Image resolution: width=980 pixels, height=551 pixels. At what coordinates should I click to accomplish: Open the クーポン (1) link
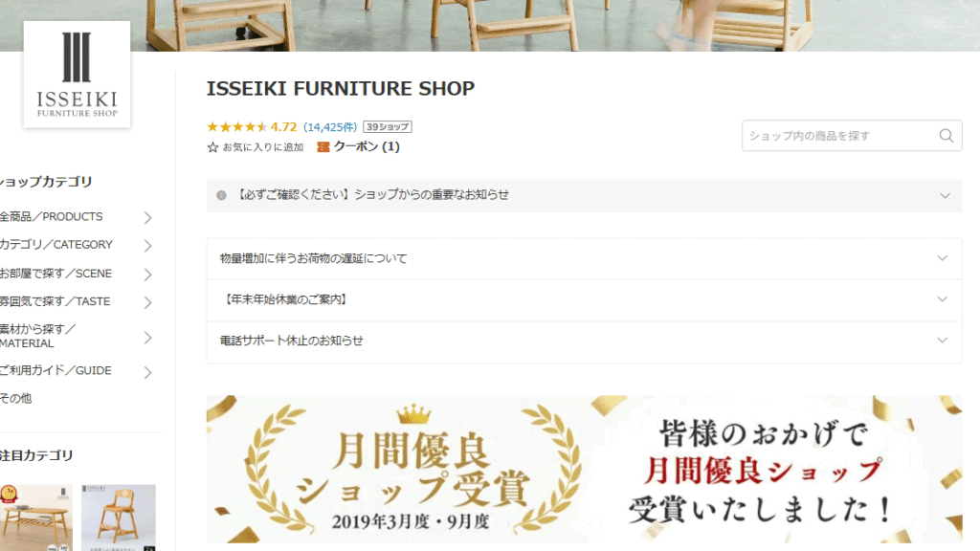tap(367, 146)
